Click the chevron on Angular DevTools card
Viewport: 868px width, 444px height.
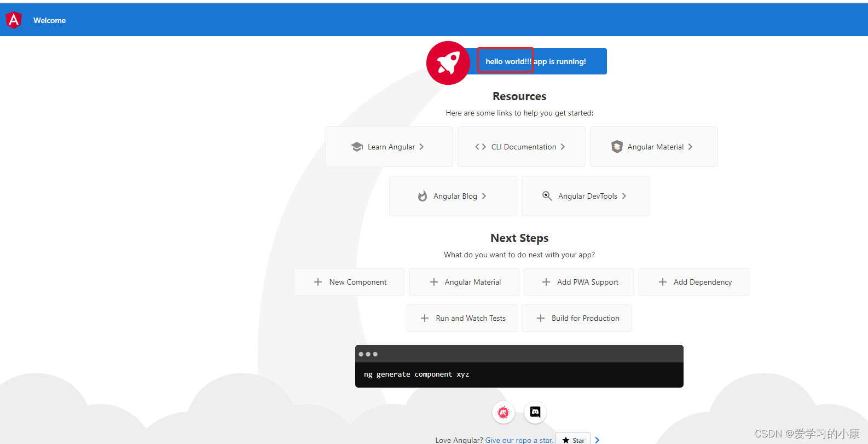[x=624, y=196]
